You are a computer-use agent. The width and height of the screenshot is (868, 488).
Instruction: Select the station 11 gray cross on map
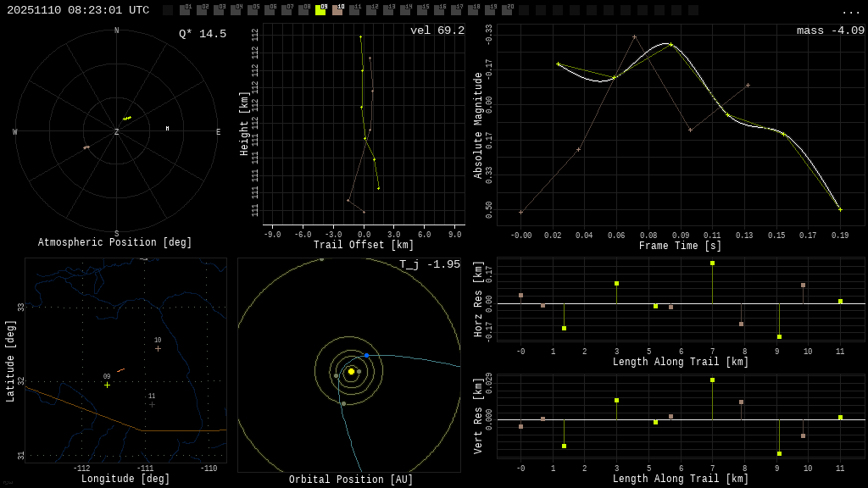(x=153, y=404)
